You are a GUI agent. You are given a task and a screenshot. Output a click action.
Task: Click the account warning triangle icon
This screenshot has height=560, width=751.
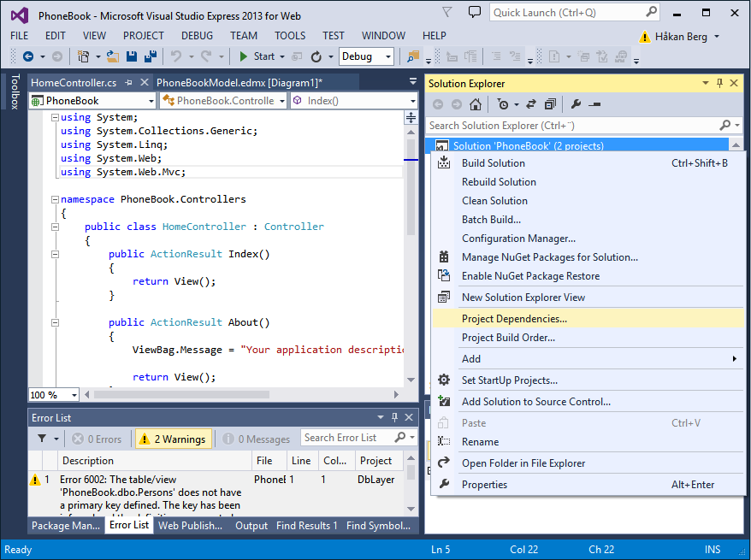645,37
